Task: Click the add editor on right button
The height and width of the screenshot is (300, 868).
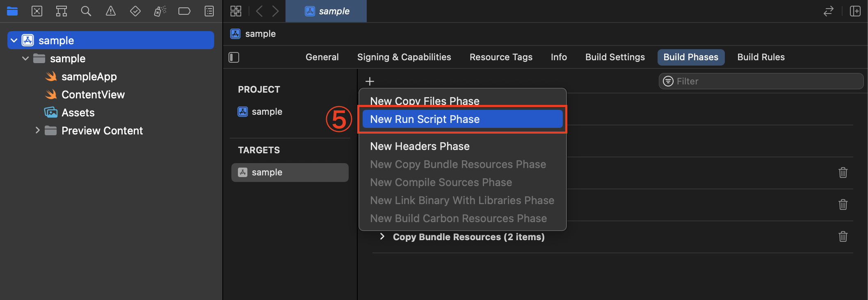Action: tap(855, 11)
